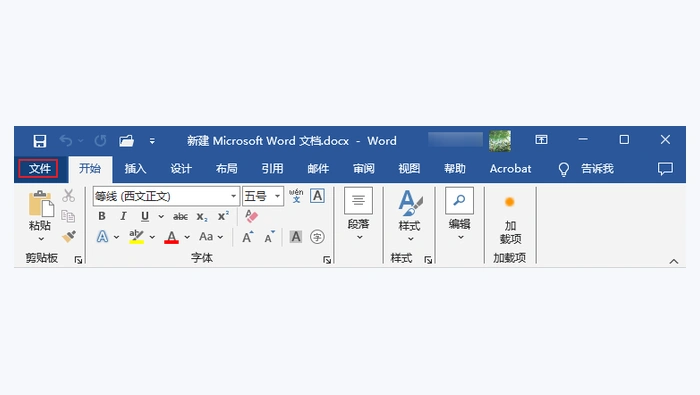The width and height of the screenshot is (700, 395).
Task: Click the user account profile picture
Action: (x=500, y=141)
